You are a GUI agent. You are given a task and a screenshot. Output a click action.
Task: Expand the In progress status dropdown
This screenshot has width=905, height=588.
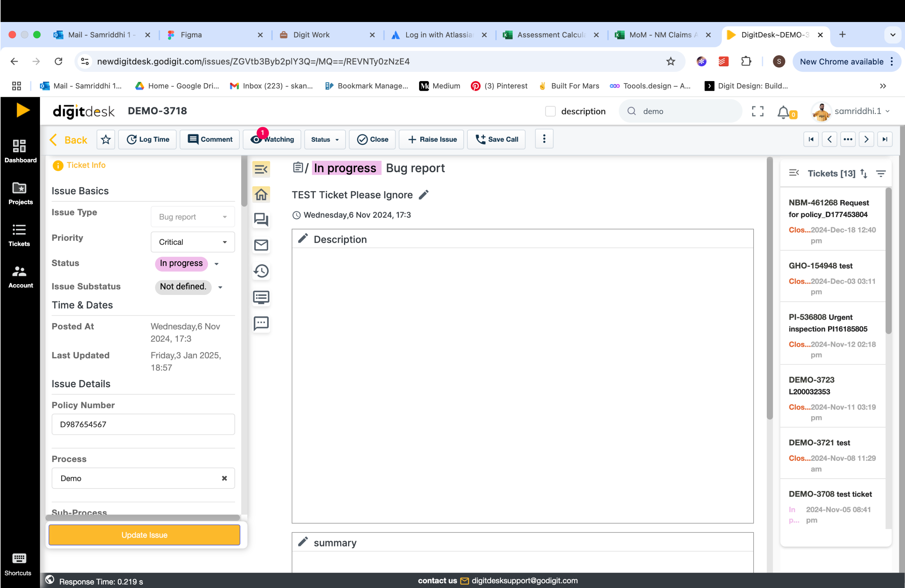click(216, 264)
